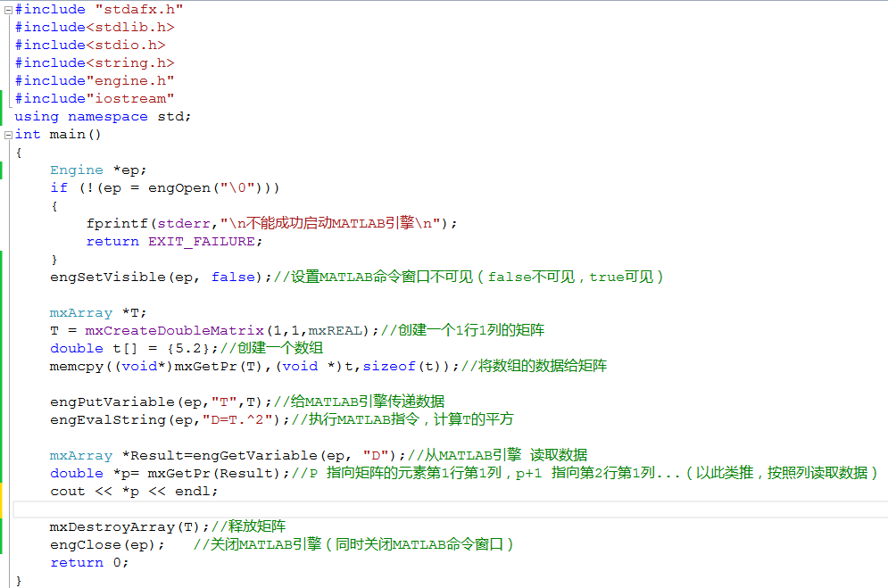Click the engOpen function call
The height and width of the screenshot is (588, 888).
click(x=179, y=188)
